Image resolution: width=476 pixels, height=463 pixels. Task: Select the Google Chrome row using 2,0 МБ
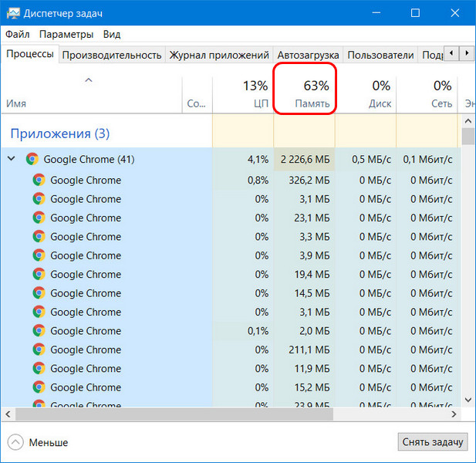coord(231,330)
